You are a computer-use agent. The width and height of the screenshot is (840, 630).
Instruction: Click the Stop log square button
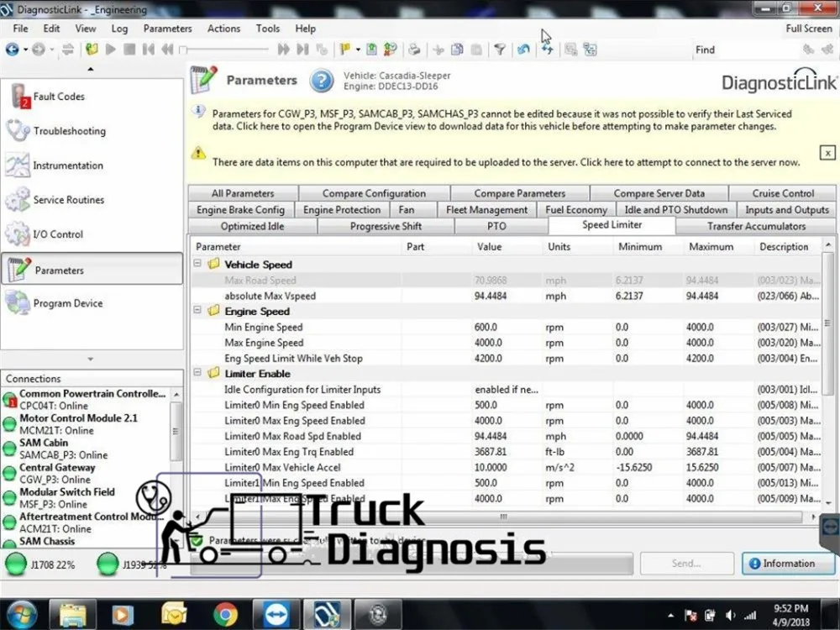tap(129, 50)
